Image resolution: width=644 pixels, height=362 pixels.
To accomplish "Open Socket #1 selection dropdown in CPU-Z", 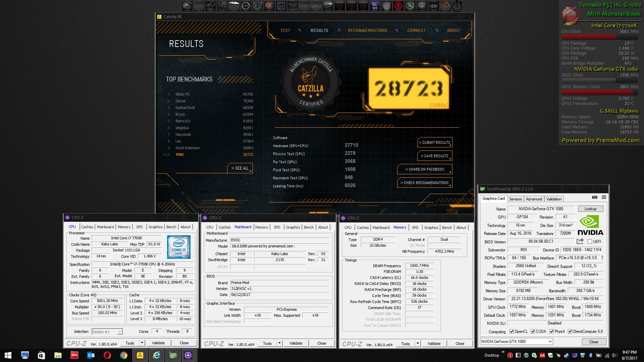I will [107, 331].
